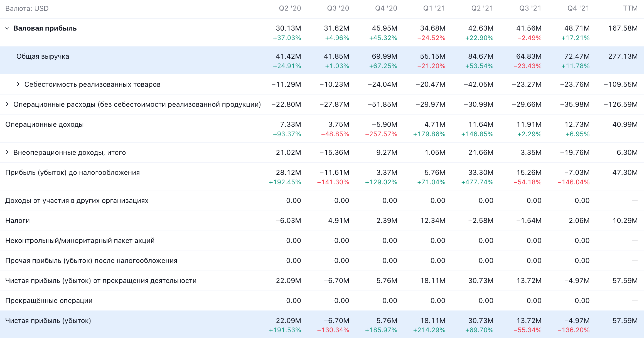The height and width of the screenshot is (338, 644).
Task: Click the Операционные доходы row label
Action: click(45, 125)
